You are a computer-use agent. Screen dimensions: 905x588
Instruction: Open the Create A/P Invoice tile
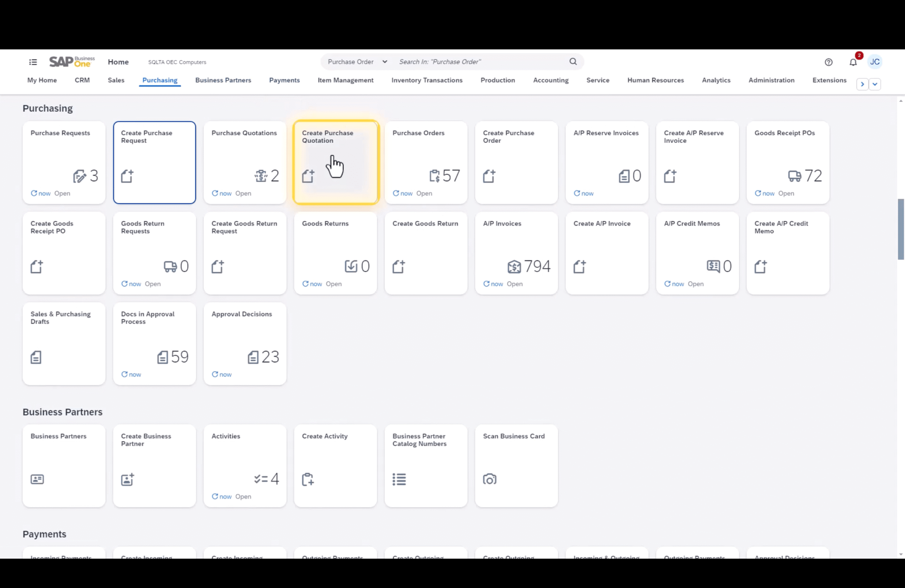point(607,253)
